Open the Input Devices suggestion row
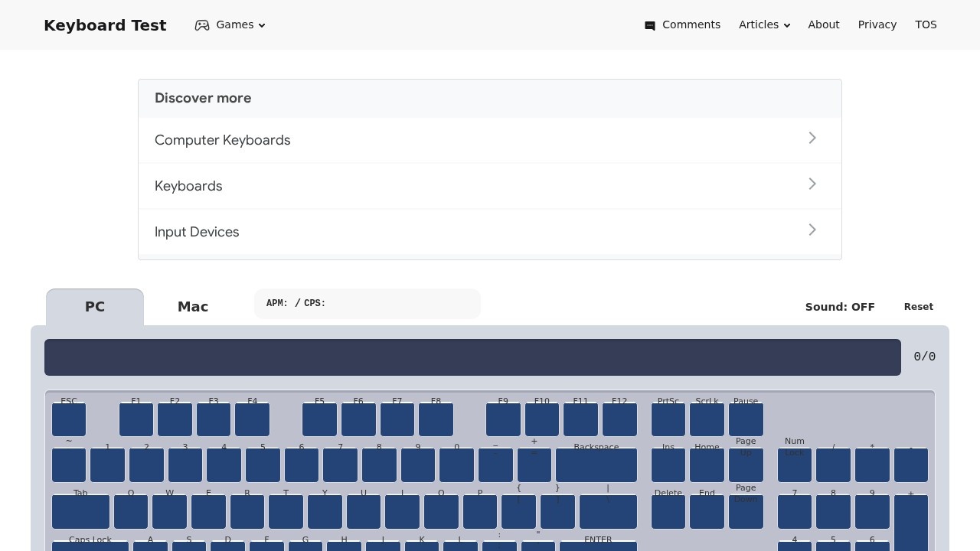 click(x=489, y=232)
